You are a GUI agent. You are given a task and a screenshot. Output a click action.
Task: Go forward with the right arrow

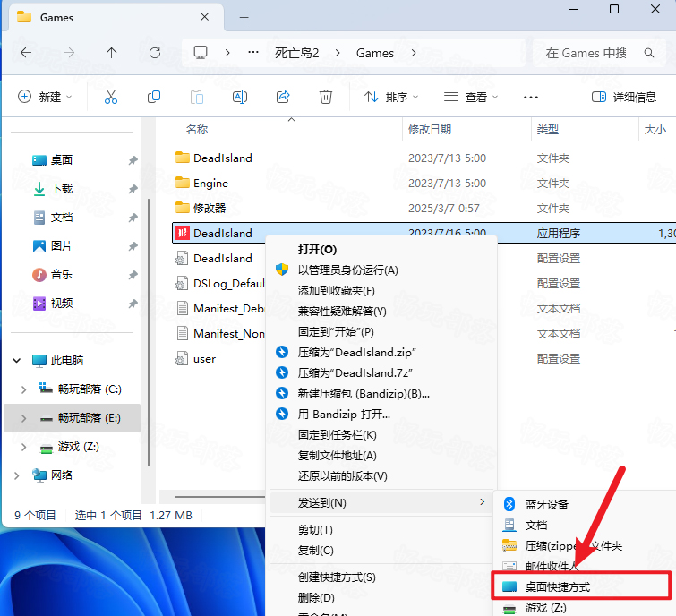coord(69,53)
